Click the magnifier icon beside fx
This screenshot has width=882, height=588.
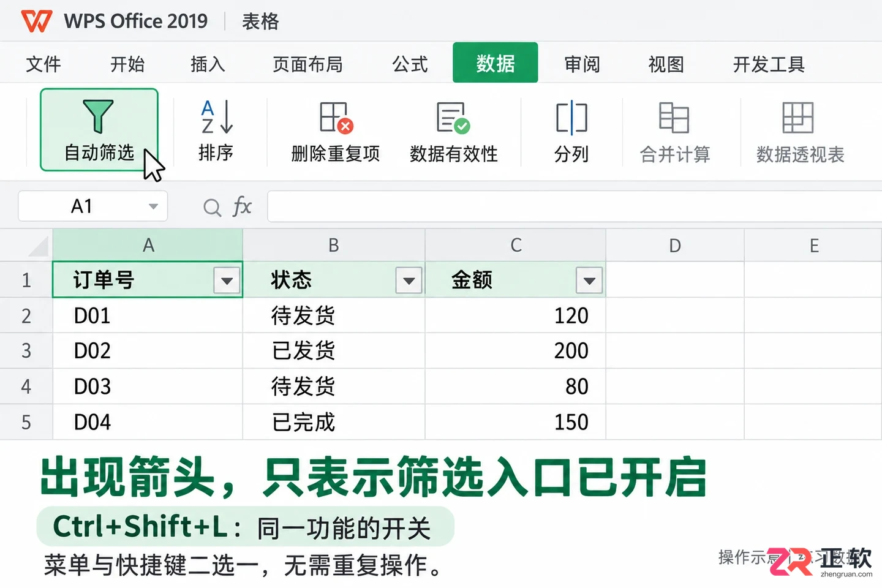click(212, 208)
